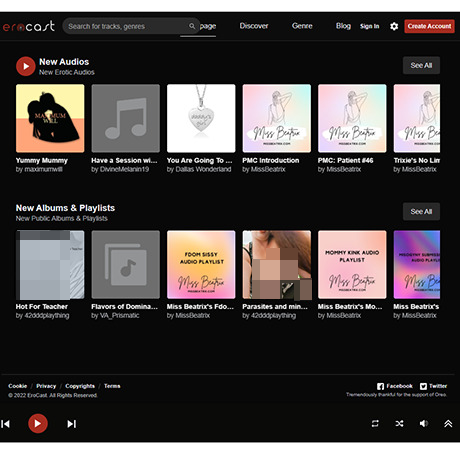Open the settings gear icon

point(394,26)
